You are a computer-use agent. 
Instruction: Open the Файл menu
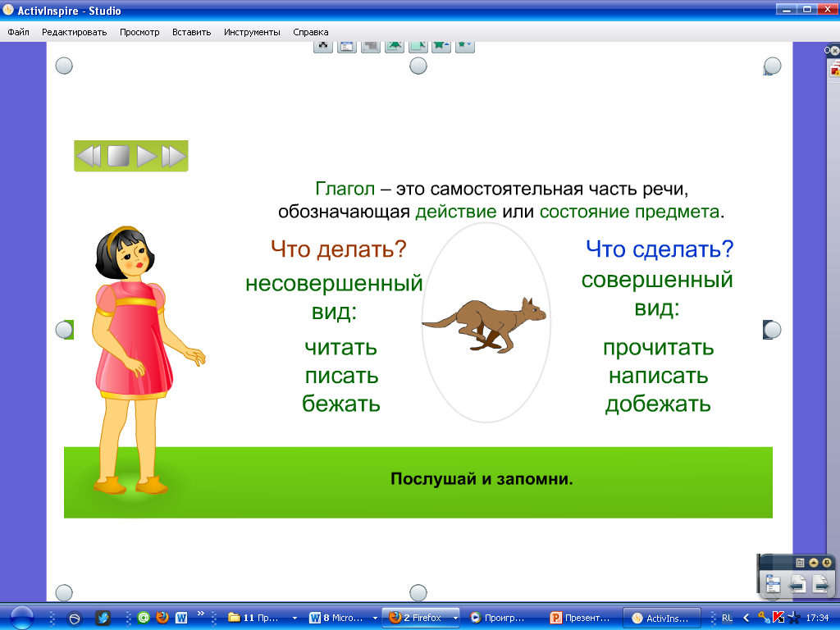pos(19,32)
